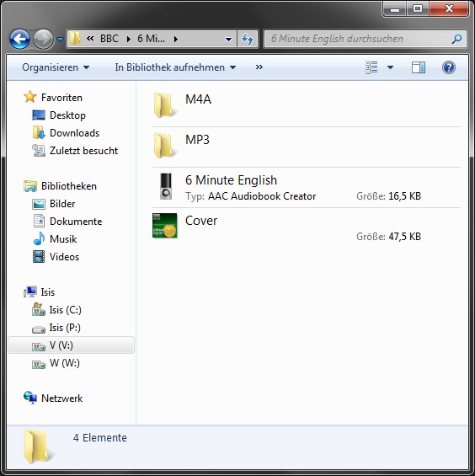The height and width of the screenshot is (476, 475).
Task: Select 6 Minute English file name
Action: point(231,180)
